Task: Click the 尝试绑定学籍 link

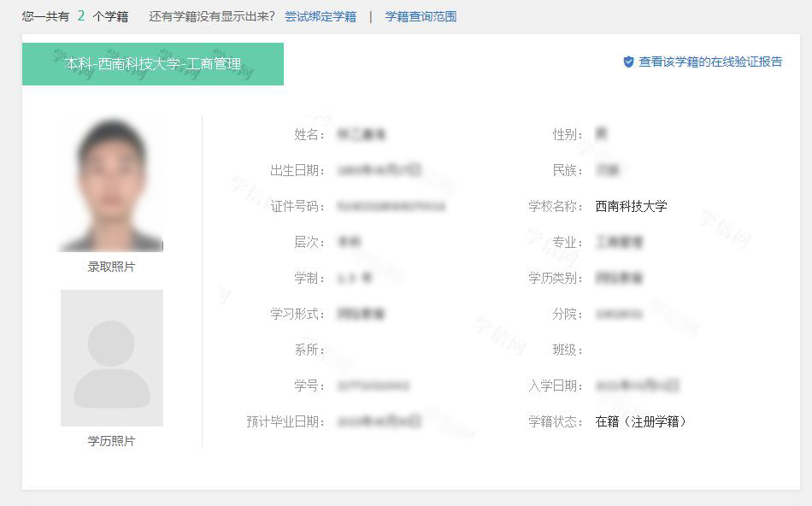Action: pyautogui.click(x=321, y=16)
